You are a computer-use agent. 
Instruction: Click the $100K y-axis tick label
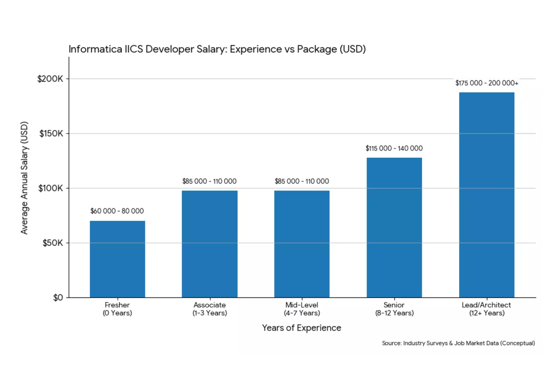click(51, 188)
